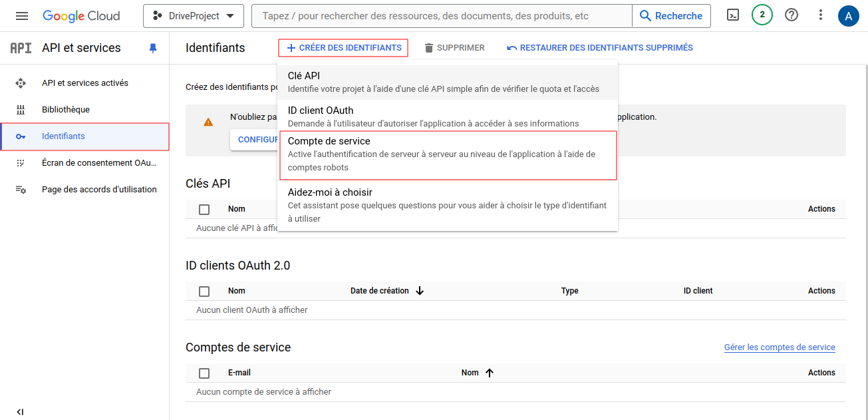868x420 pixels.
Task: Open notifications showing the number 2
Action: point(762,14)
